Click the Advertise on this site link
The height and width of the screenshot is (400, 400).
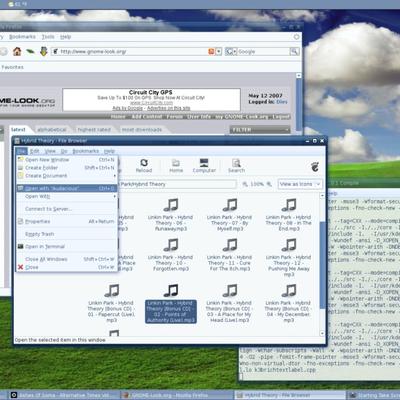coord(168,108)
